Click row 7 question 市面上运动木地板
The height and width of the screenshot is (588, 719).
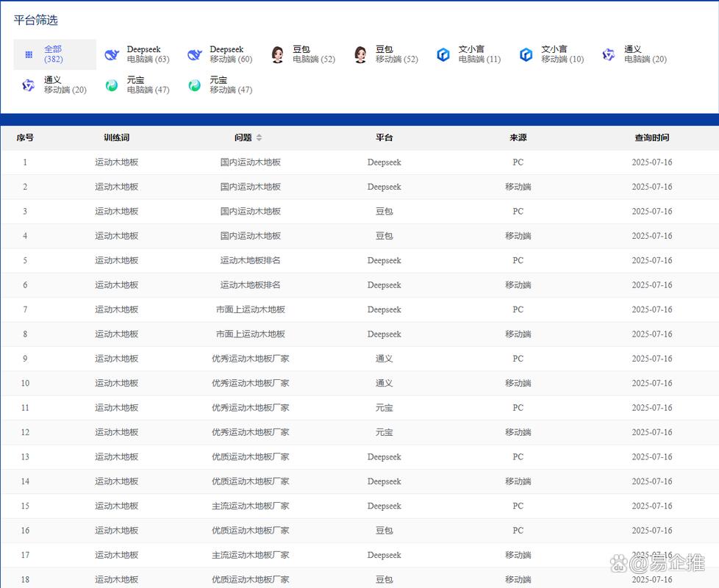[x=250, y=309]
